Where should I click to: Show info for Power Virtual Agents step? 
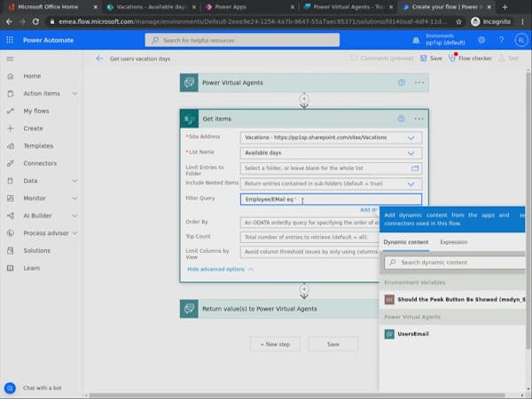tap(402, 82)
